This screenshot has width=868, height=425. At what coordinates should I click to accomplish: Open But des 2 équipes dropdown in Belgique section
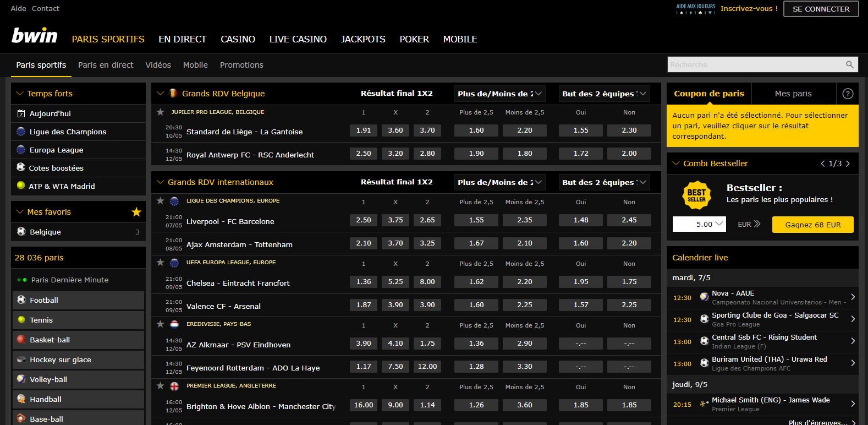[605, 94]
